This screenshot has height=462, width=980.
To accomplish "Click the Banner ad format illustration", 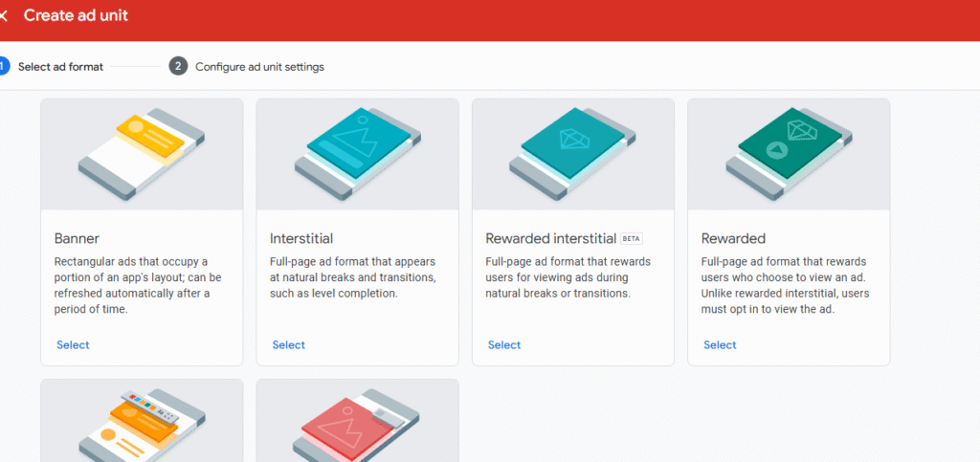I will (x=142, y=154).
